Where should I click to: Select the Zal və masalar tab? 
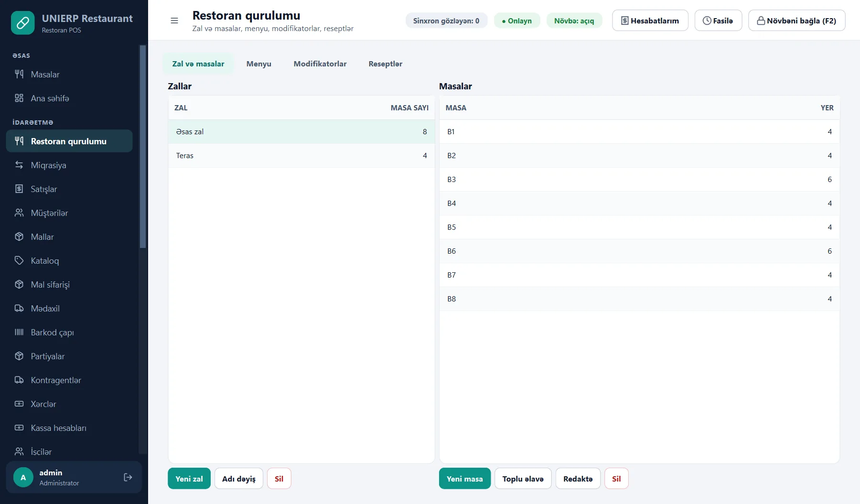click(198, 64)
